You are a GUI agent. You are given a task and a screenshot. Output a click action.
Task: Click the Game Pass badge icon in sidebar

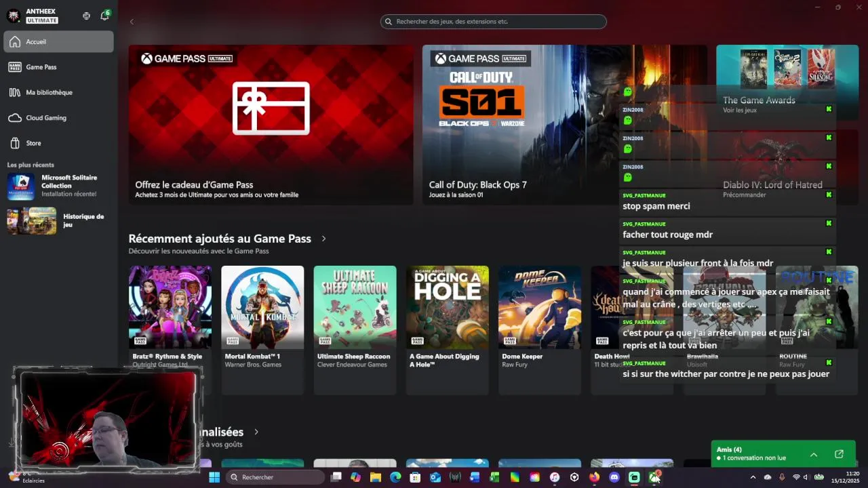(15, 67)
